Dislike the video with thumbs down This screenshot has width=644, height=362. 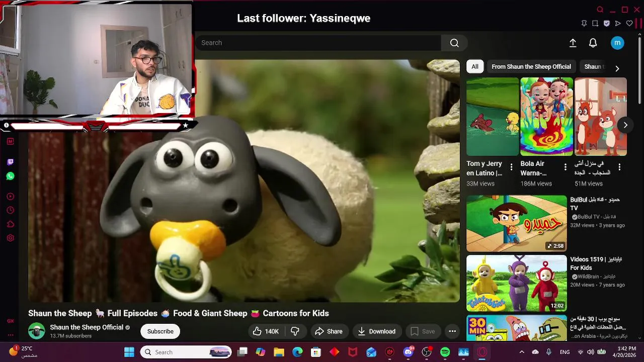tap(295, 331)
